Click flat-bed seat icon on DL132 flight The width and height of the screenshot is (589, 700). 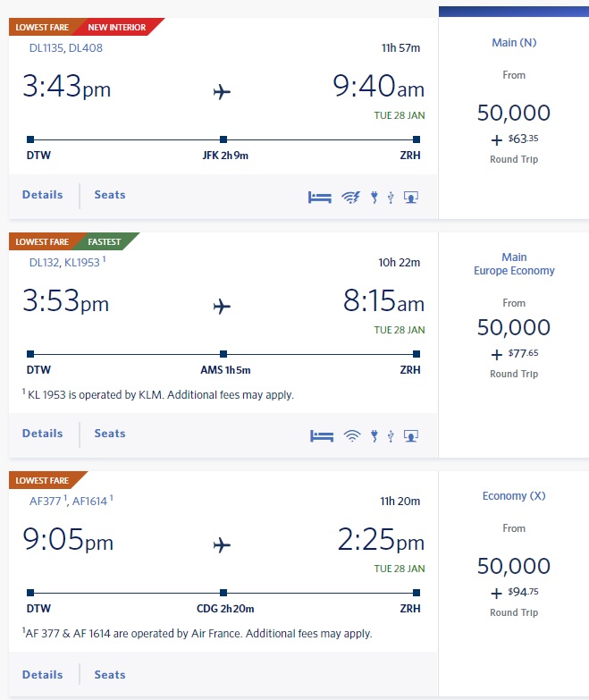click(321, 436)
